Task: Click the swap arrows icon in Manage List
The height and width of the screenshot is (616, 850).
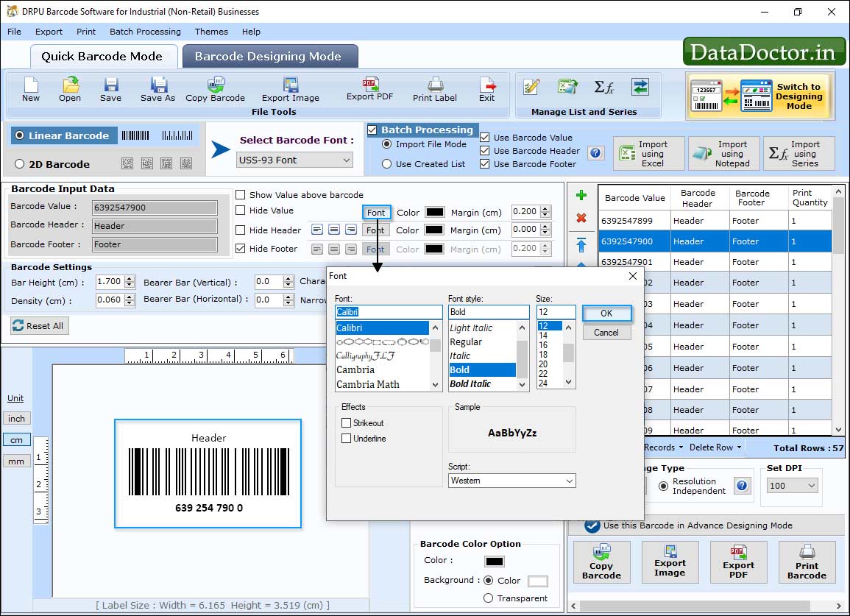Action: [x=640, y=87]
